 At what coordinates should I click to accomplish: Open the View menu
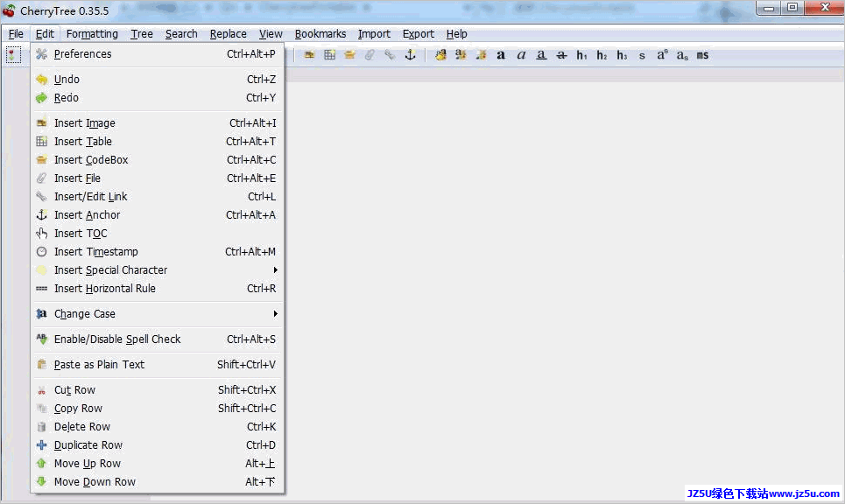pos(271,34)
